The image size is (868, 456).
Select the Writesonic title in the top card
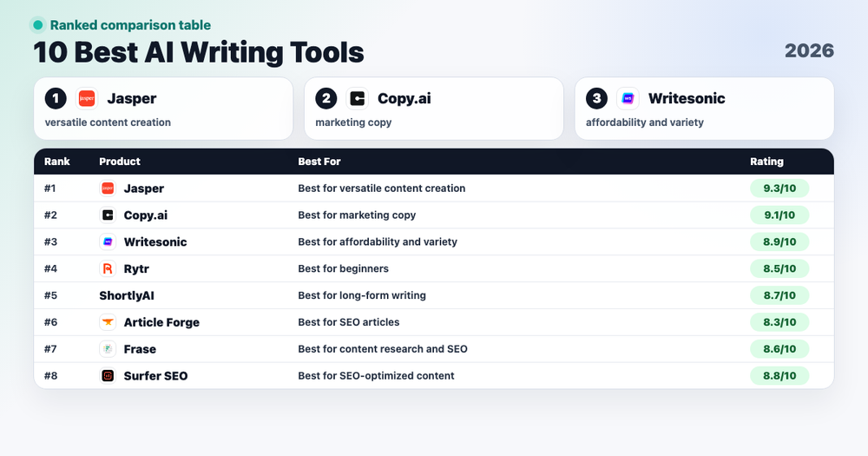[x=687, y=99]
